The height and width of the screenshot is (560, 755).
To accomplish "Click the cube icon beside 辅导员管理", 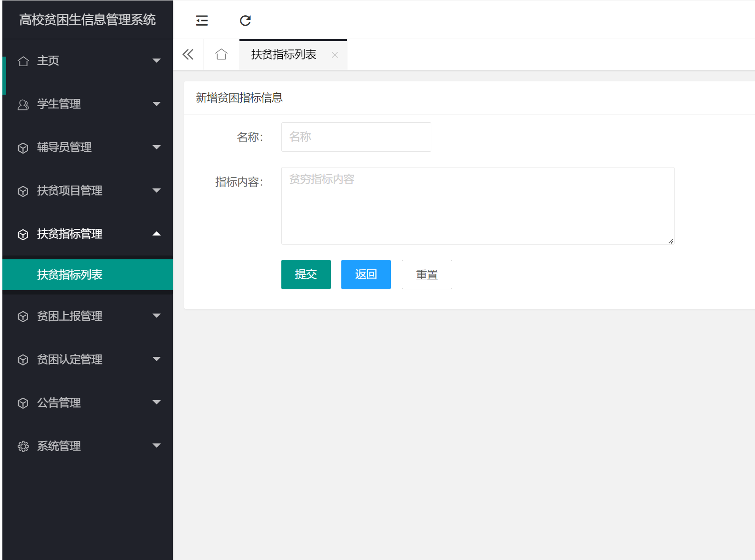I will pos(23,148).
